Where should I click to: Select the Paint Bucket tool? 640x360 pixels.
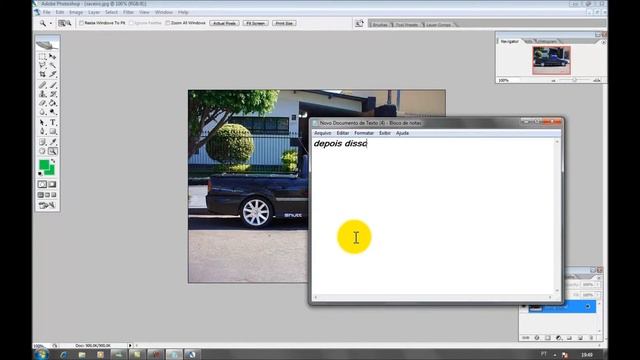pos(53,103)
